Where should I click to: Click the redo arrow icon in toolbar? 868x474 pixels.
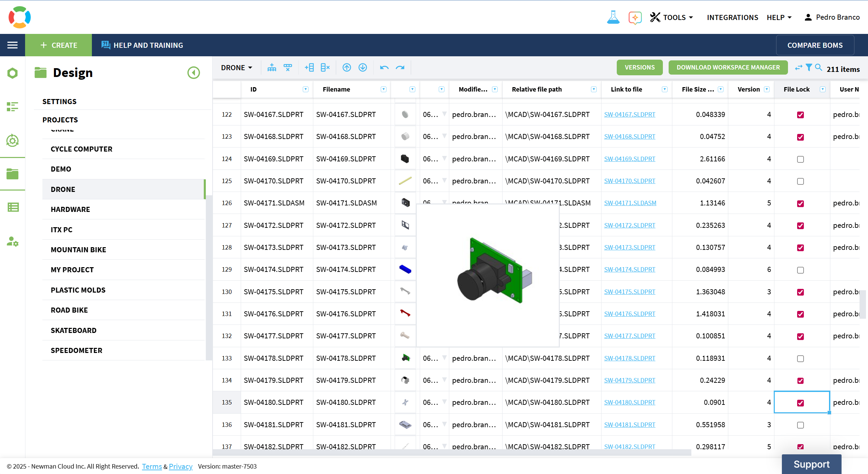400,68
